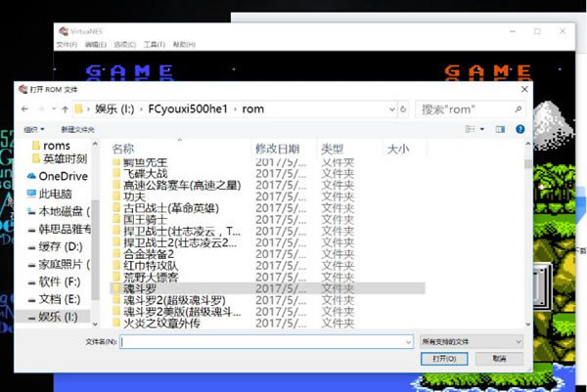Click the search "rom" box

[471, 109]
